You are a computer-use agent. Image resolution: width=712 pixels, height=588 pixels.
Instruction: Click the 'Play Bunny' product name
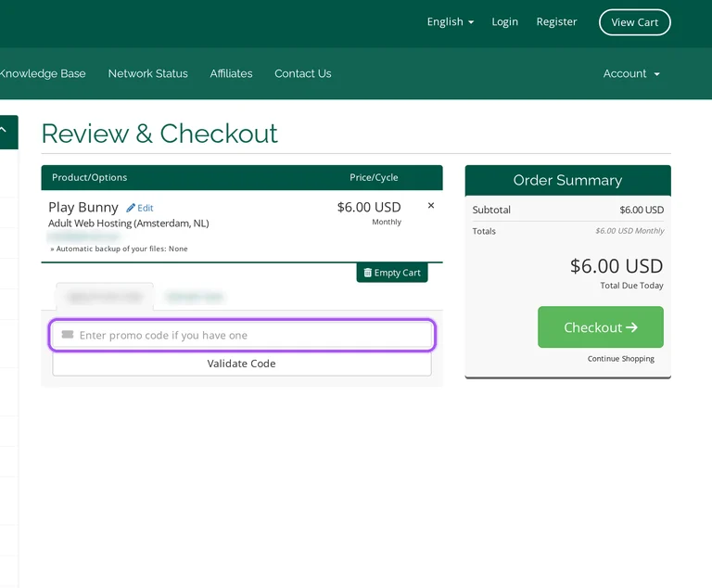[83, 207]
